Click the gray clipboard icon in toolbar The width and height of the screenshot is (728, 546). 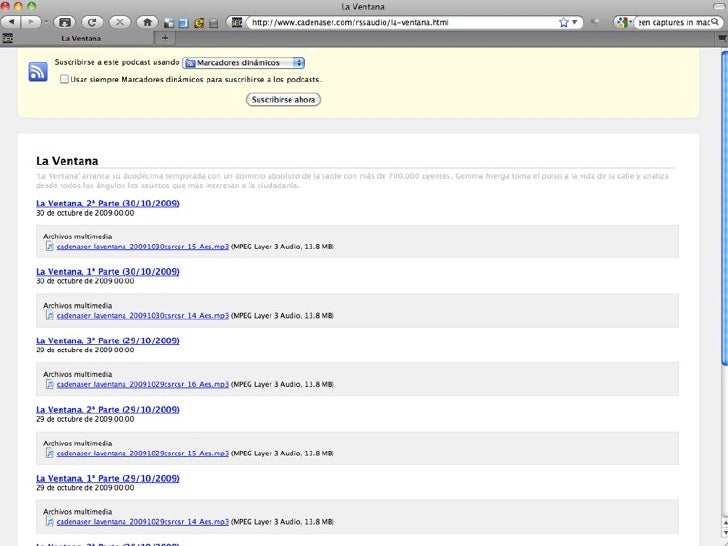tap(214, 23)
